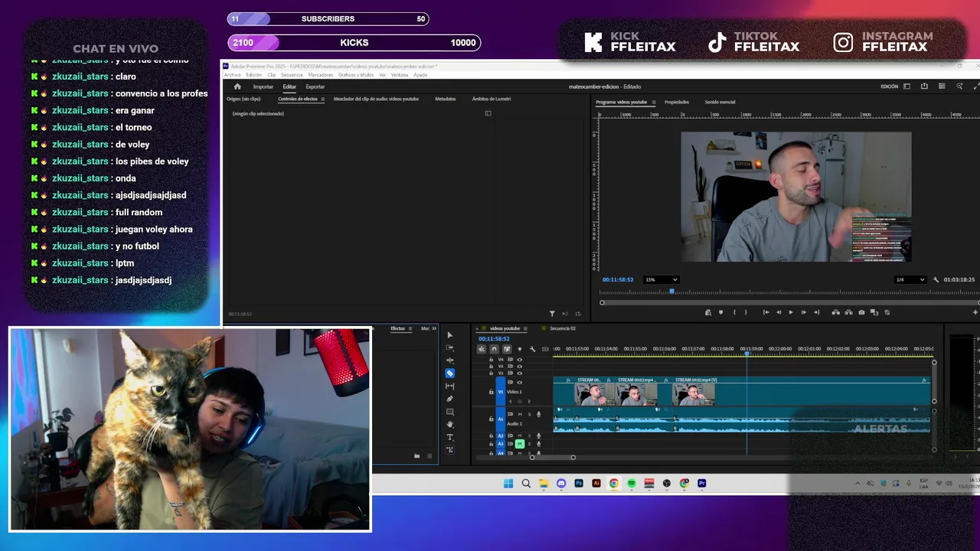Open the button editor plus icon
Image resolution: width=980 pixels, height=551 pixels.
coord(975,312)
